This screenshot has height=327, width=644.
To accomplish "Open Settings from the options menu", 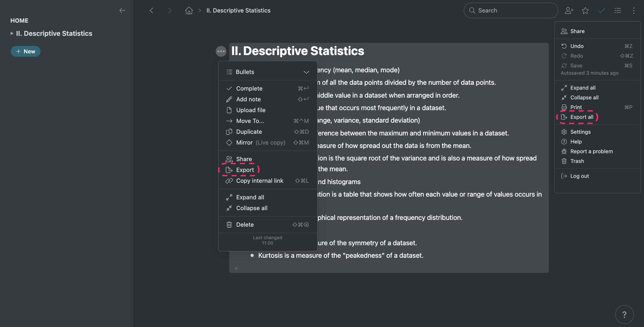I will [x=580, y=132].
